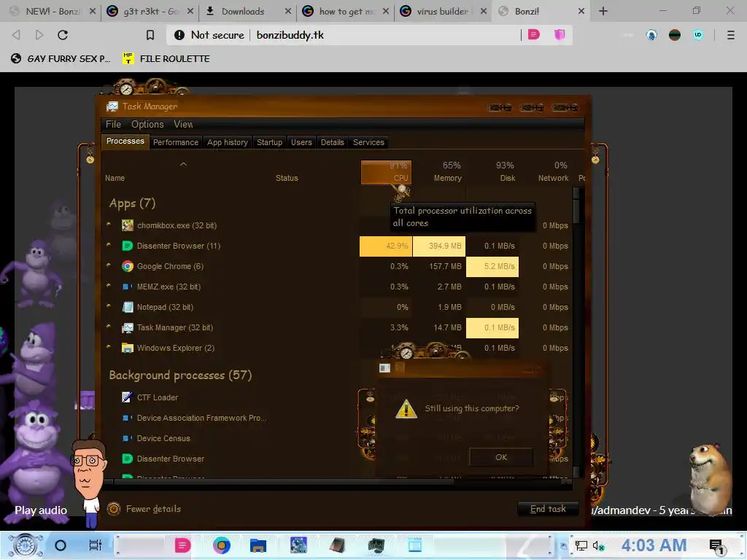Open the FILE ROULETTE bookmark

166,58
